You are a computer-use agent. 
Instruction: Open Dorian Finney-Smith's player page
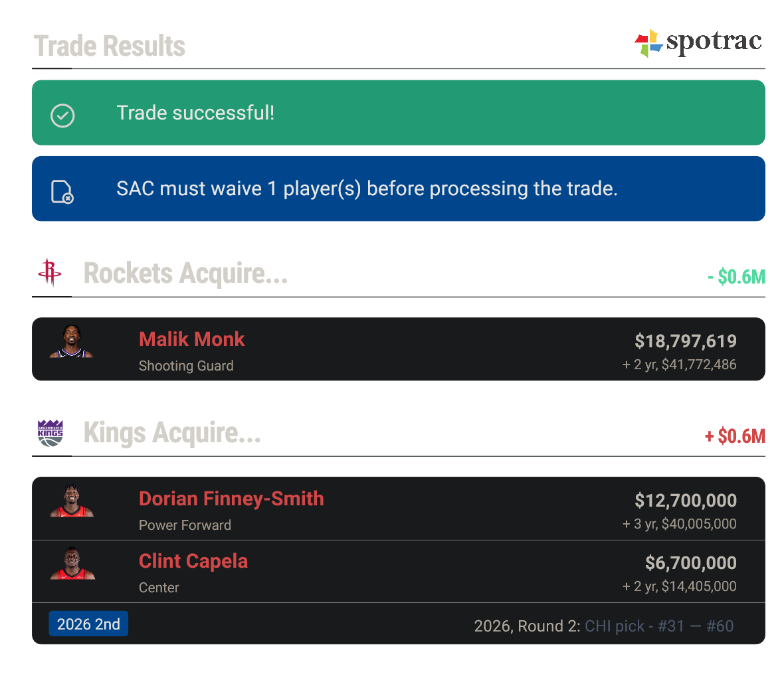(x=231, y=499)
